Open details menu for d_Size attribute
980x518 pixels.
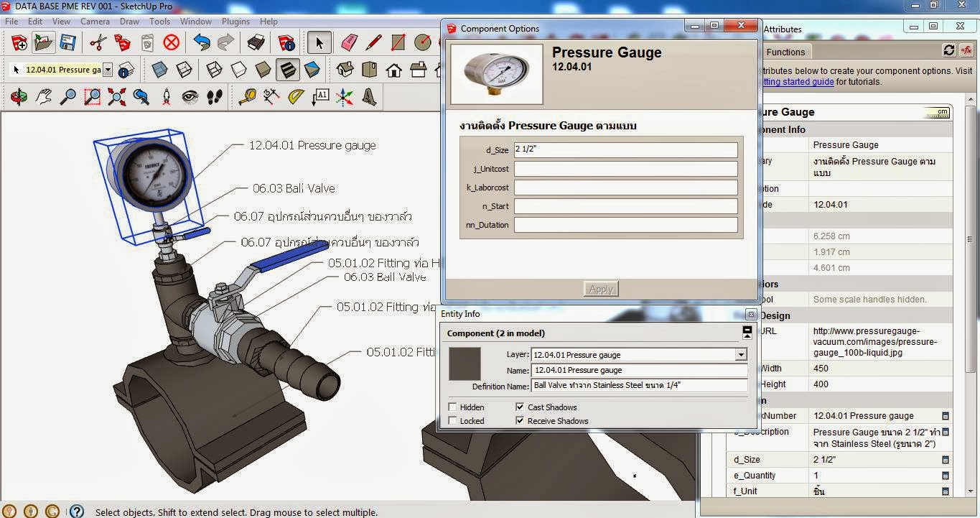click(946, 460)
